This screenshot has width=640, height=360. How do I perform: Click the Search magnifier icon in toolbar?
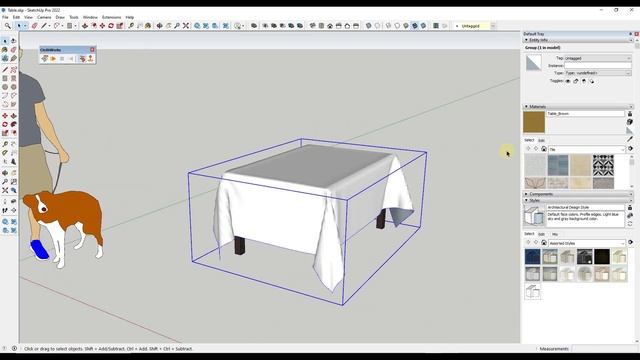[x=8, y=26]
